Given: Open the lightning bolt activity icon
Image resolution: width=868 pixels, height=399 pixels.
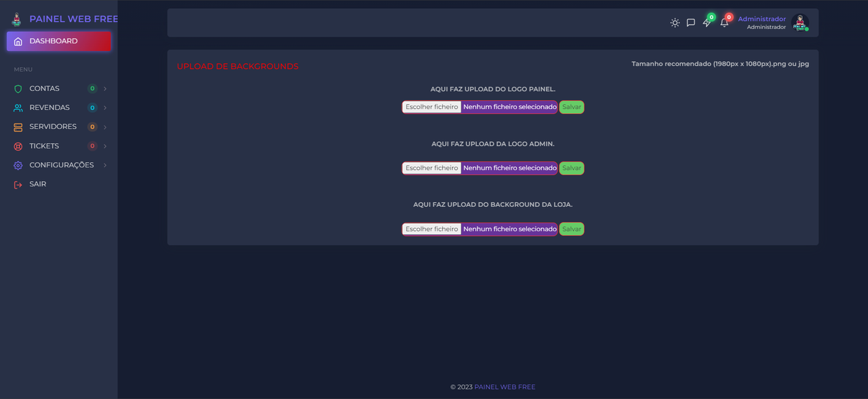Looking at the screenshot, I should [707, 22].
